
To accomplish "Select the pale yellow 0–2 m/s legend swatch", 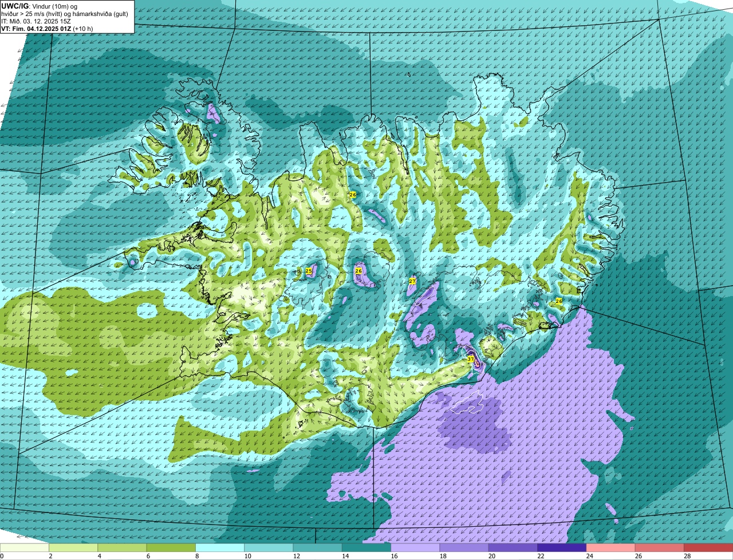I will point(25,547).
